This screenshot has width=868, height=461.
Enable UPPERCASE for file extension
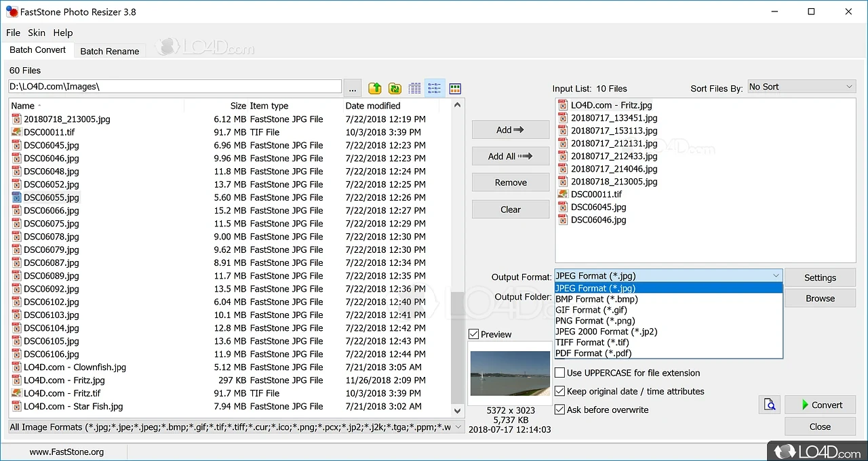point(560,373)
